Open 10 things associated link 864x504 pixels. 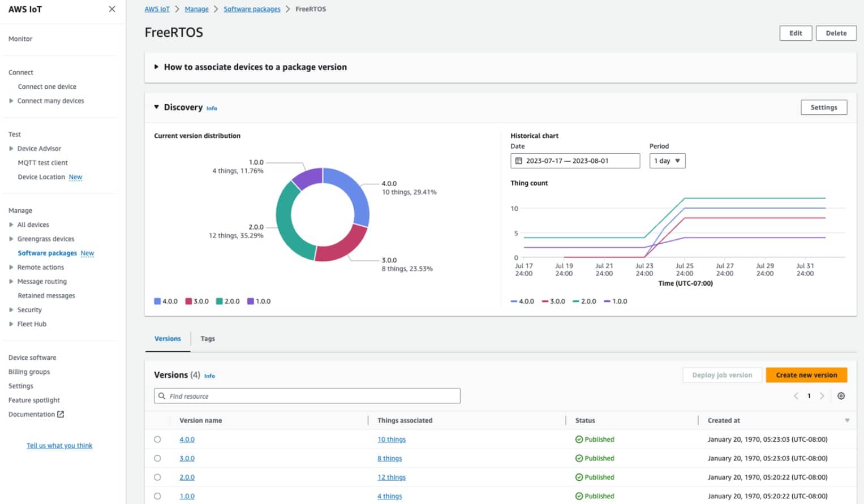click(392, 440)
